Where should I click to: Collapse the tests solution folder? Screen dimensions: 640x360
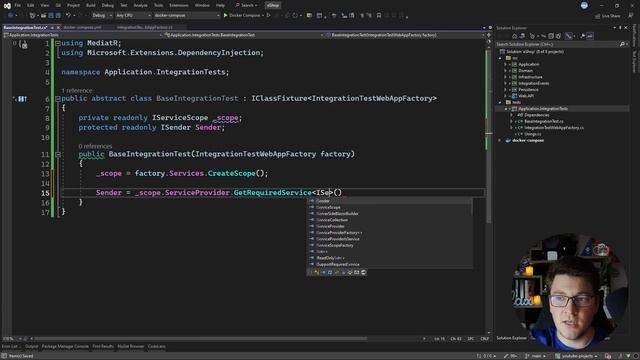pos(500,102)
